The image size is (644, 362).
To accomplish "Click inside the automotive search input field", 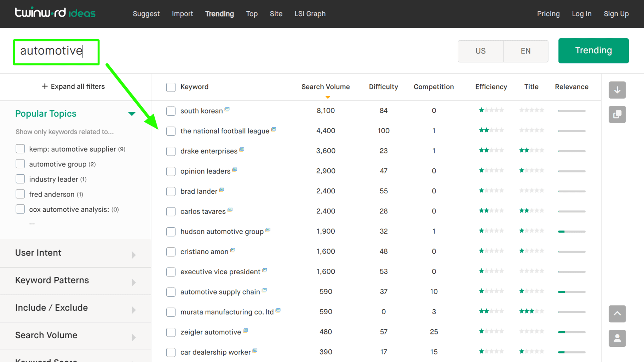I will (56, 52).
